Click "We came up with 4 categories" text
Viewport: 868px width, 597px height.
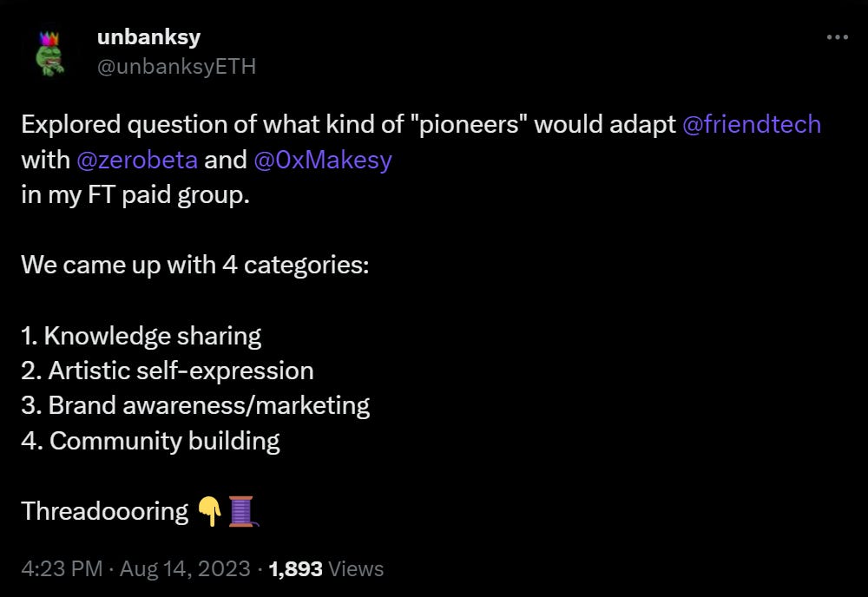coord(194,266)
